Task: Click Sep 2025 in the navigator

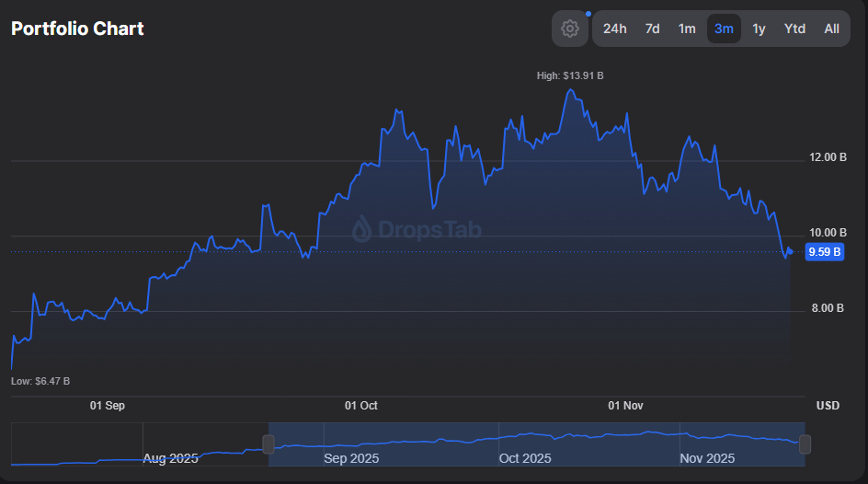Action: point(351,458)
